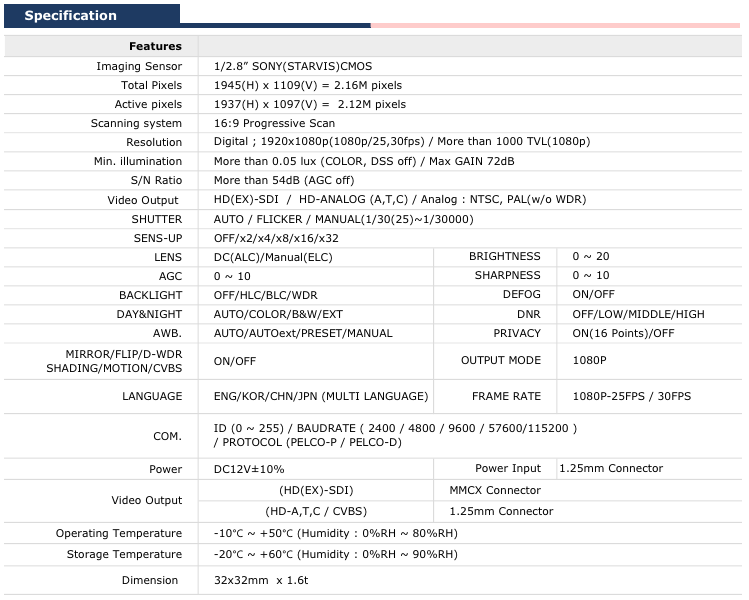
Task: Click the AGC label
Action: [170, 277]
